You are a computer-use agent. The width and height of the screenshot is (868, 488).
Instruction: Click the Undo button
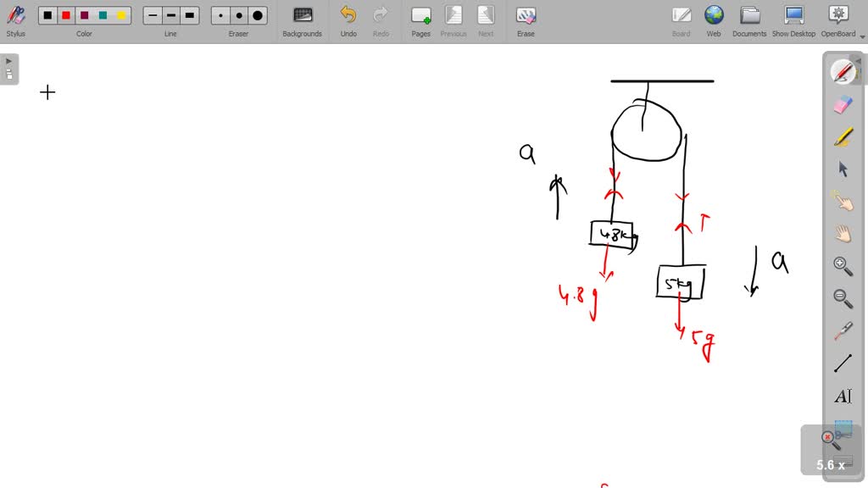click(x=348, y=20)
